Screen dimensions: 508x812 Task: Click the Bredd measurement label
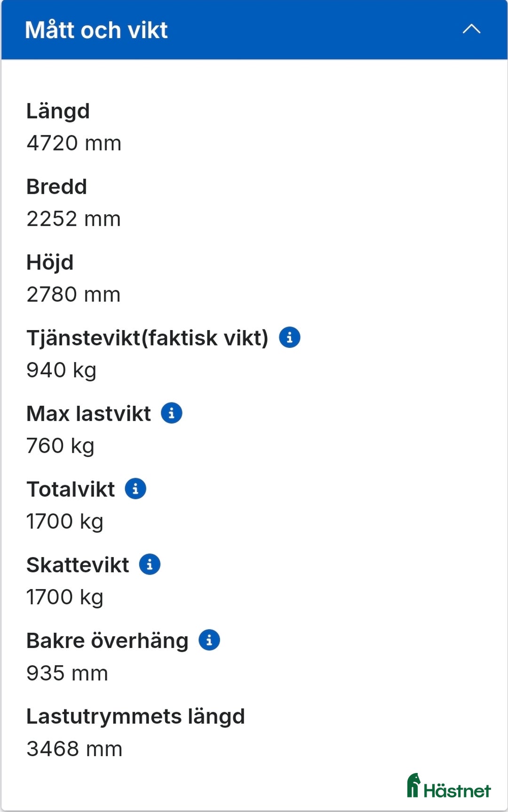pyautogui.click(x=56, y=186)
